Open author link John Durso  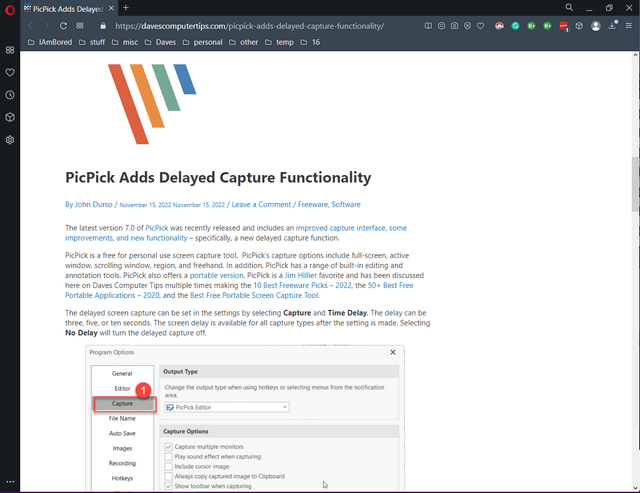(93, 204)
